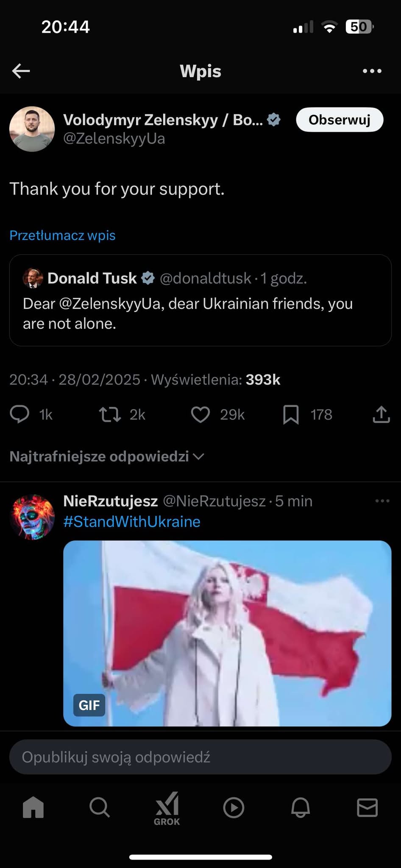Like the post with the heart icon

point(200,414)
